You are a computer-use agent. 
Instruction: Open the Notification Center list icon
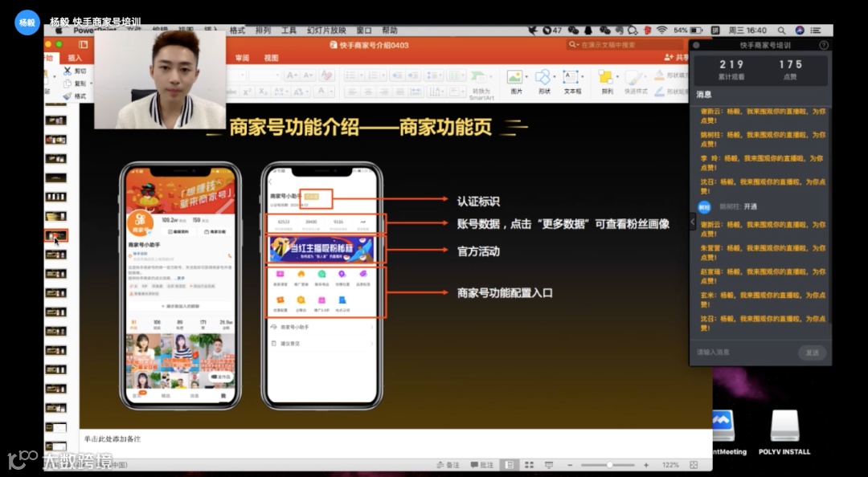tap(816, 31)
